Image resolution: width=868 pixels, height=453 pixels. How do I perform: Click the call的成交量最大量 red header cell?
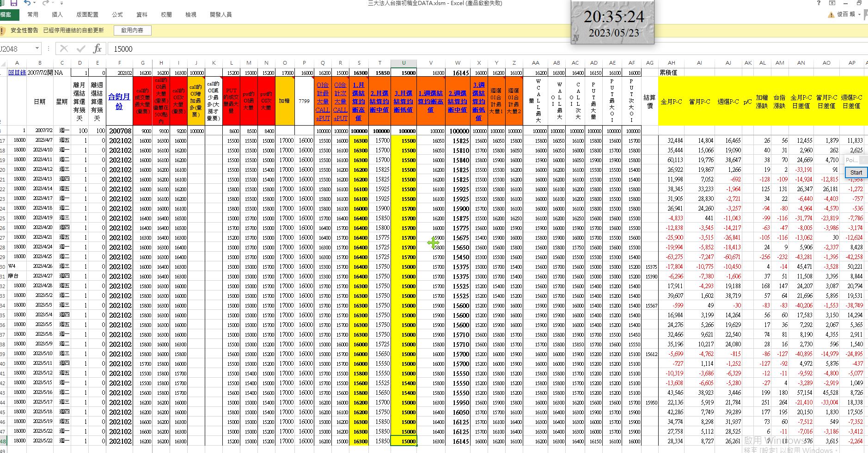(142, 101)
